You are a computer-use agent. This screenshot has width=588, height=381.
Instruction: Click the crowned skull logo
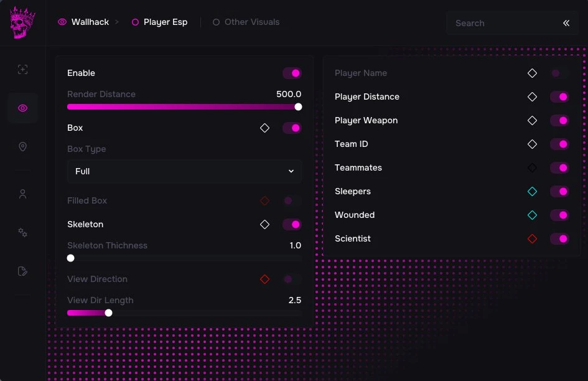coord(22,22)
